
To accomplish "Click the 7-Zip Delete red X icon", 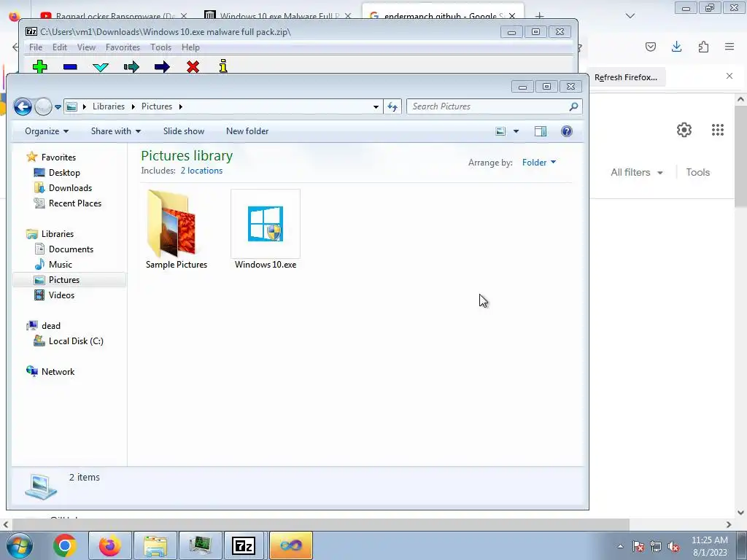I will [193, 66].
